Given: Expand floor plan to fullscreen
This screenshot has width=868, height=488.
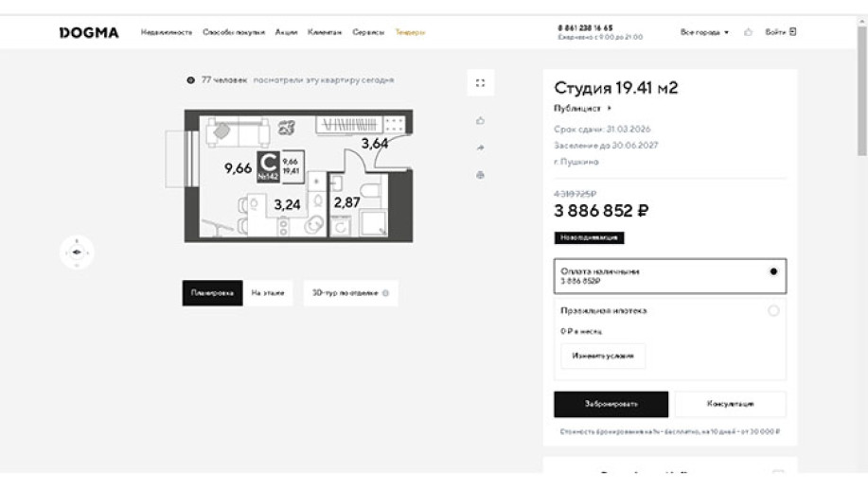Looking at the screenshot, I should click(480, 83).
